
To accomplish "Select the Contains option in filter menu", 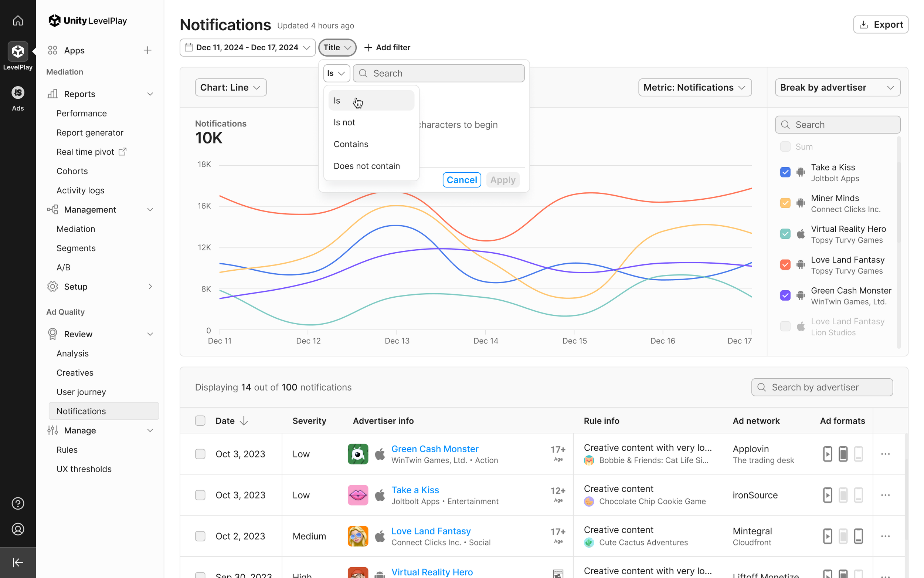I will tap(351, 144).
